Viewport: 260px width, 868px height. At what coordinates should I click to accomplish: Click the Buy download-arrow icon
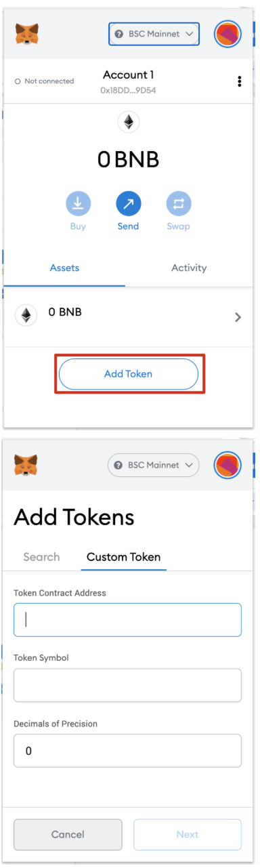pyautogui.click(x=78, y=203)
